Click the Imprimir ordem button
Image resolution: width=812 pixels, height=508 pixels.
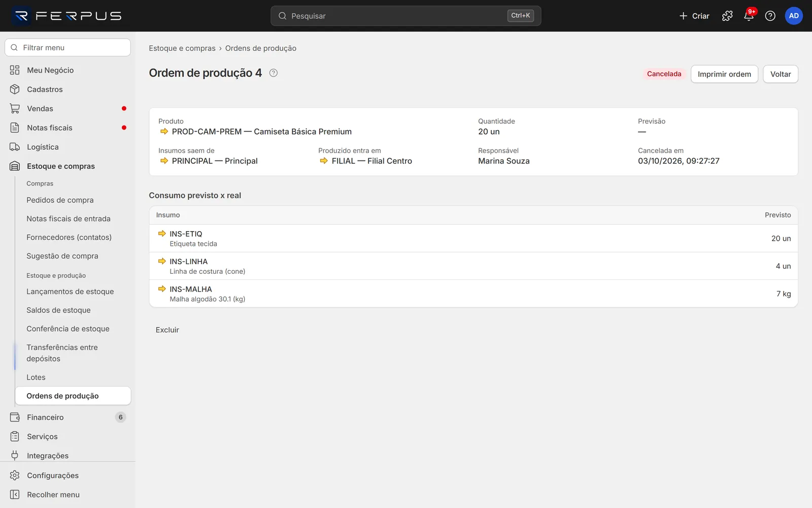[x=724, y=74]
